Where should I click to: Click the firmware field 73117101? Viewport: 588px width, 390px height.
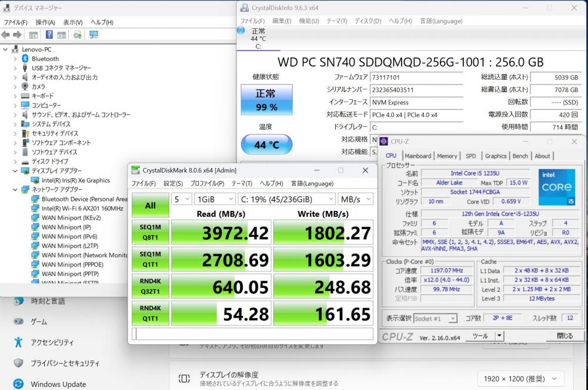[x=416, y=78]
